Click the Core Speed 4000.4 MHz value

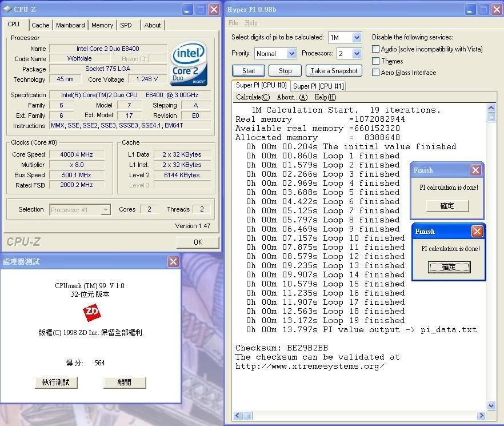point(77,154)
